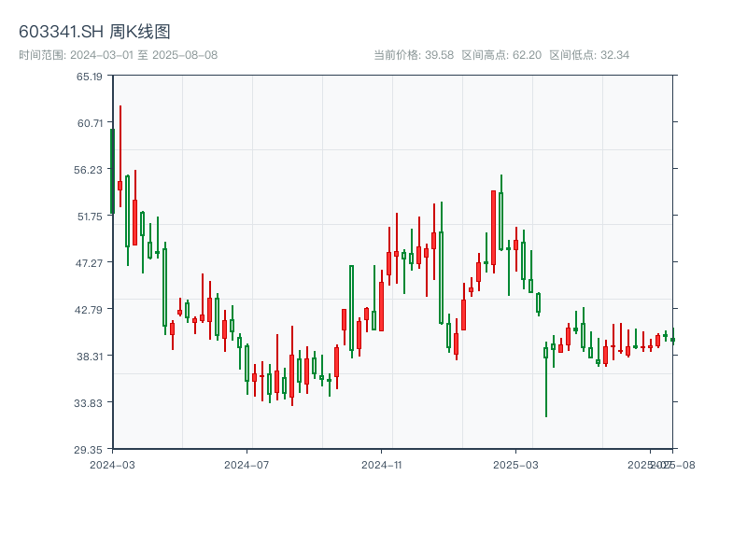Select the time range text 2024-03-01 至 2025-08-08
Image resolution: width=747 pixels, height=560 pixels.
coord(144,55)
